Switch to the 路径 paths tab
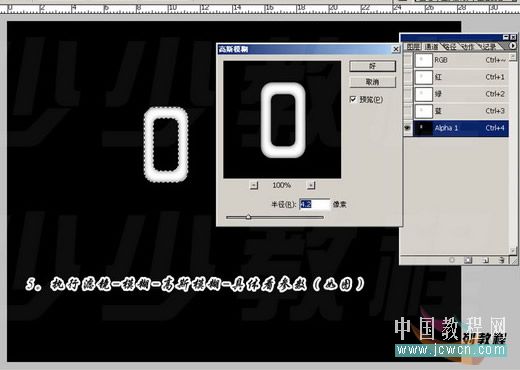The image size is (520, 370). coord(450,47)
